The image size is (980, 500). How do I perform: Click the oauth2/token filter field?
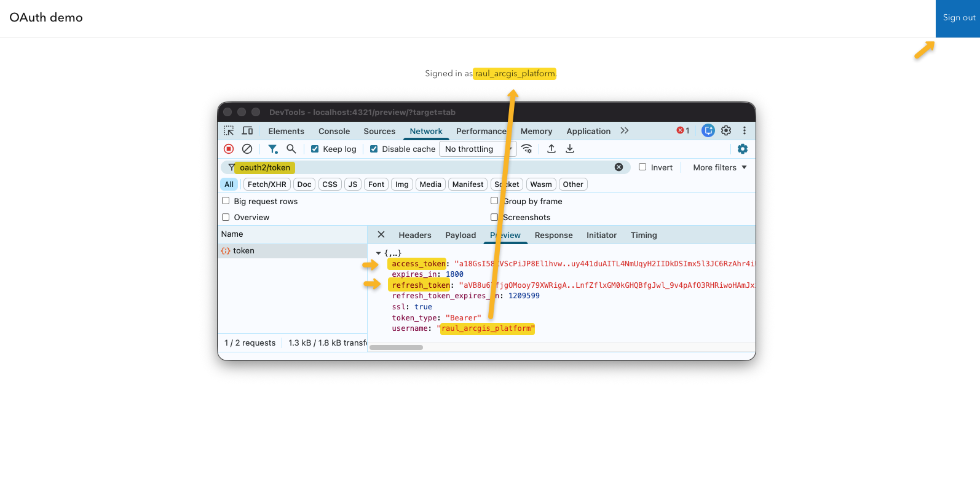pyautogui.click(x=424, y=167)
